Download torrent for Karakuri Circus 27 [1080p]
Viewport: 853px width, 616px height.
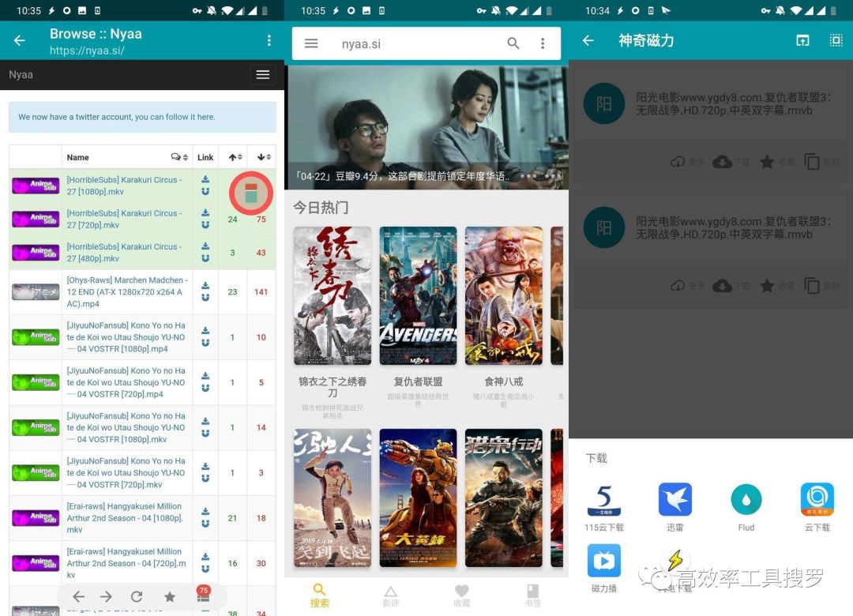[205, 179]
